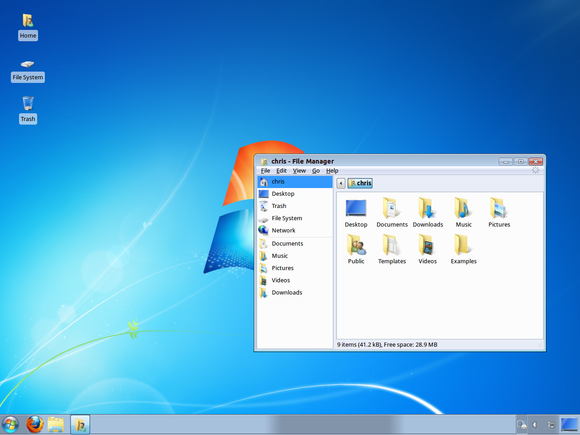
Task: Open the View menu
Action: [299, 171]
